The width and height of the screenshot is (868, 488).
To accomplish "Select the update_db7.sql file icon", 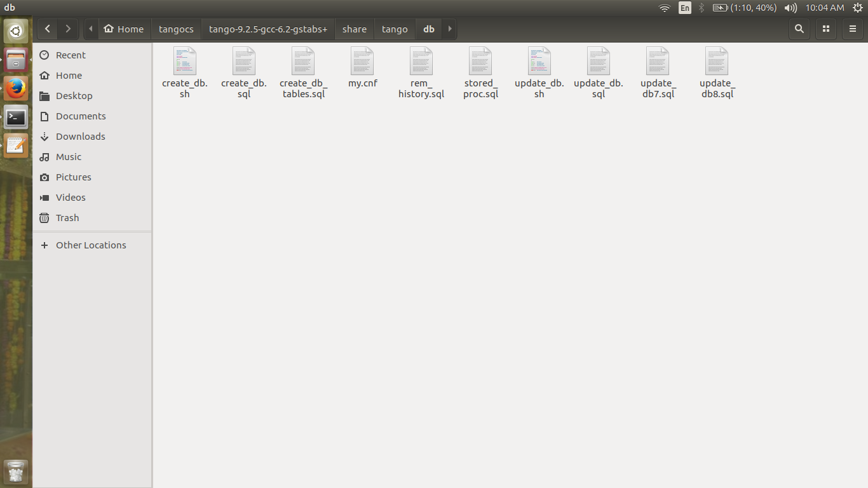I will [x=658, y=61].
